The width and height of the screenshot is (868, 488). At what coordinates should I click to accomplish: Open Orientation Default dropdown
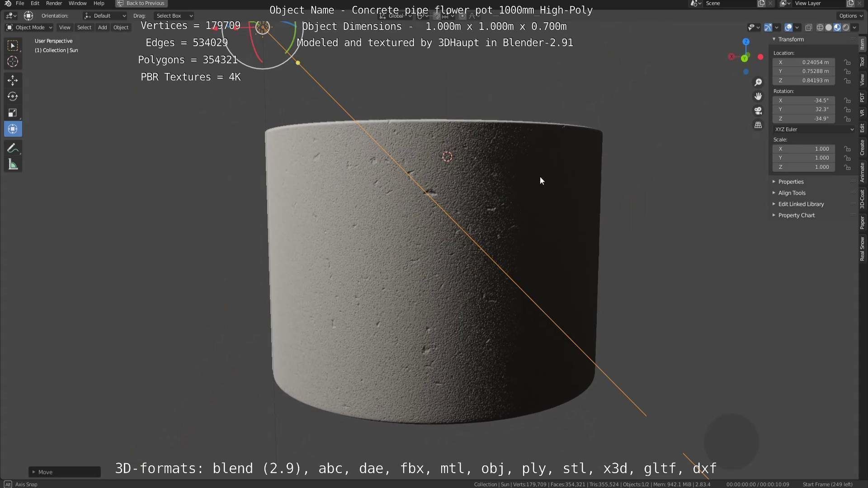tap(105, 16)
